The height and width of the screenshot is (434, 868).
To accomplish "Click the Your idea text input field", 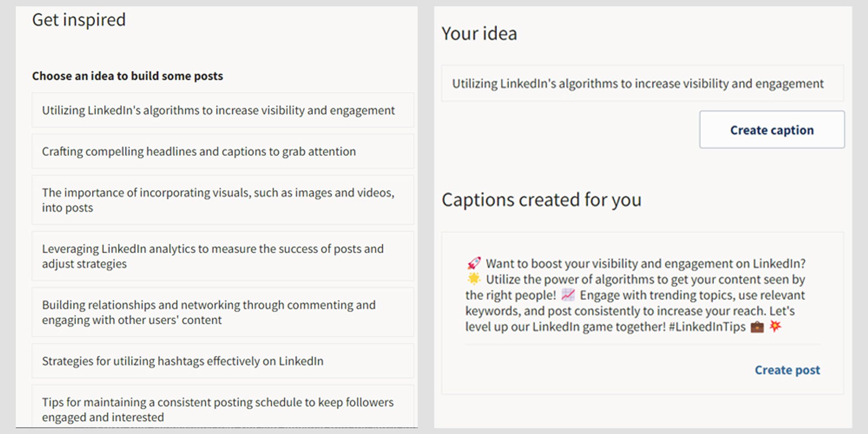I will [643, 83].
